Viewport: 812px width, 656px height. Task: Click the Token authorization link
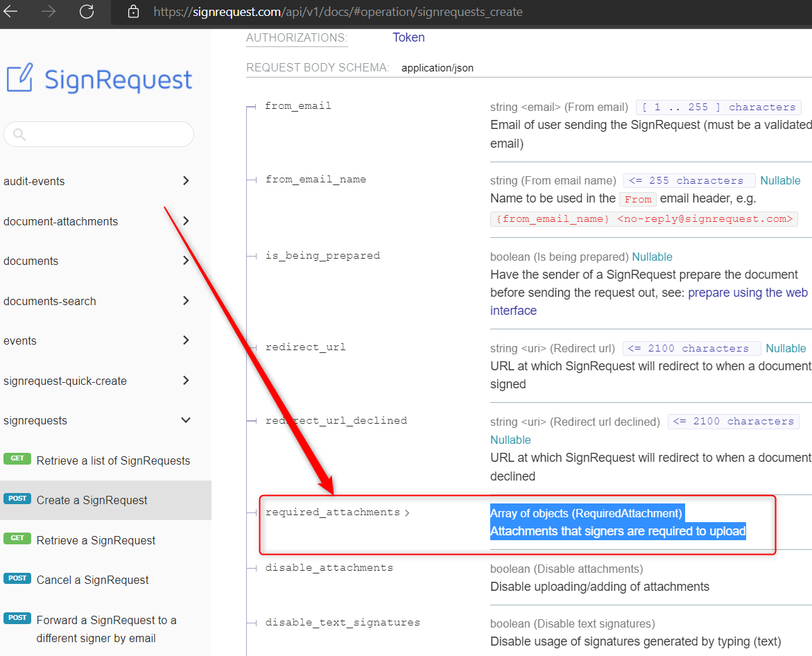(408, 37)
